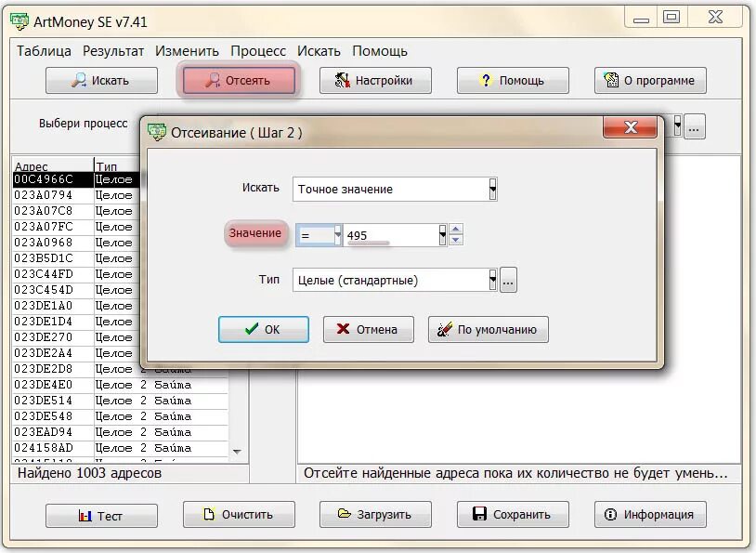Increase the value with spinner up arrow
The image size is (756, 553).
(456, 229)
